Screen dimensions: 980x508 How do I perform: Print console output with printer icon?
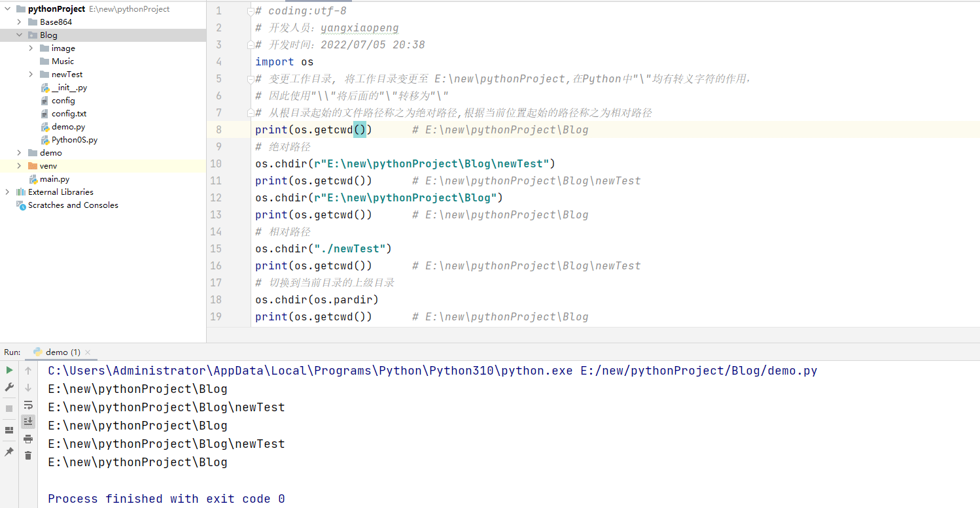coord(28,439)
